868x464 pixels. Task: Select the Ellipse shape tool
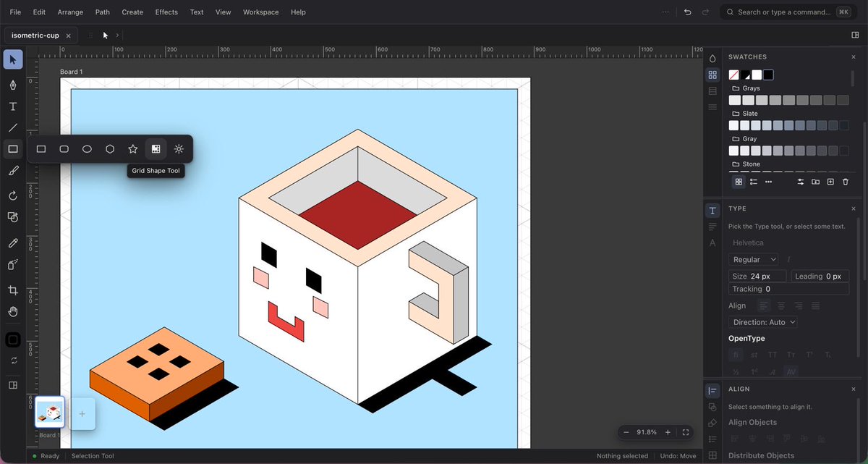tap(87, 149)
